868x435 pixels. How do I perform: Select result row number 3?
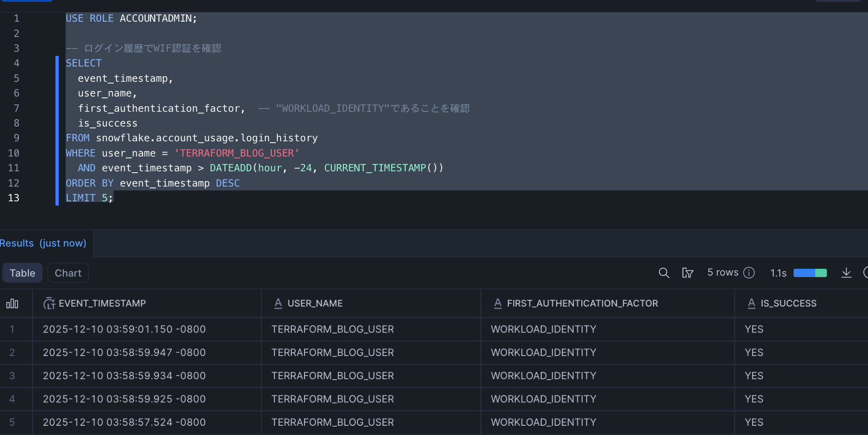(x=12, y=376)
